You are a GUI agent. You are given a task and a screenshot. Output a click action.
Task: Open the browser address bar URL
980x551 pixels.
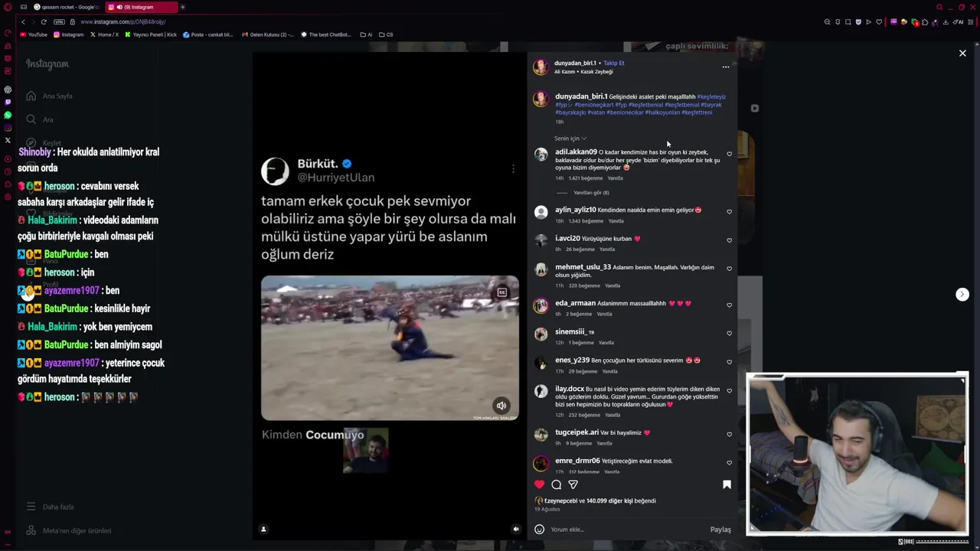pos(122,21)
